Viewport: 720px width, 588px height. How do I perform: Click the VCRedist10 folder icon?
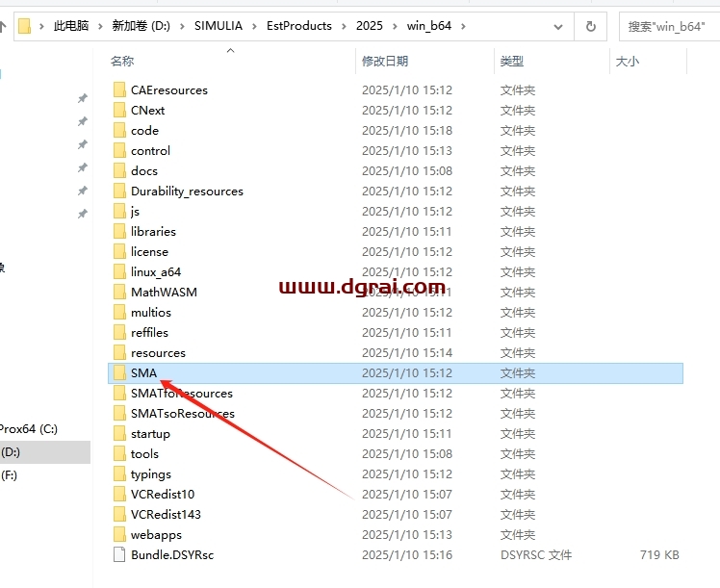point(119,494)
